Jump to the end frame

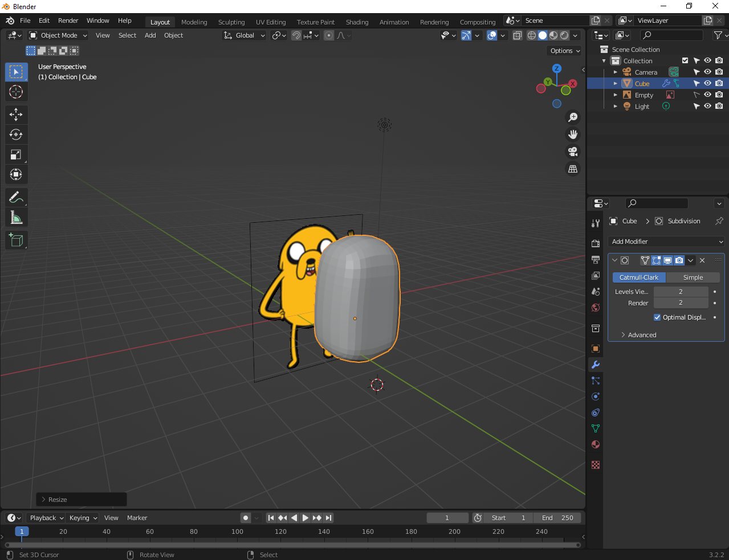click(x=328, y=518)
